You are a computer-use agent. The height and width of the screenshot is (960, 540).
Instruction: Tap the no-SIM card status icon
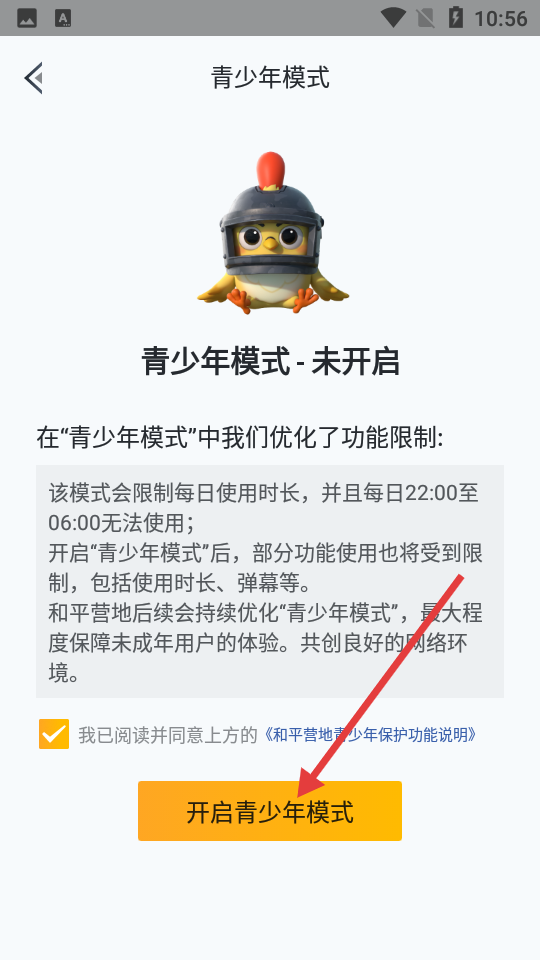[x=426, y=18]
